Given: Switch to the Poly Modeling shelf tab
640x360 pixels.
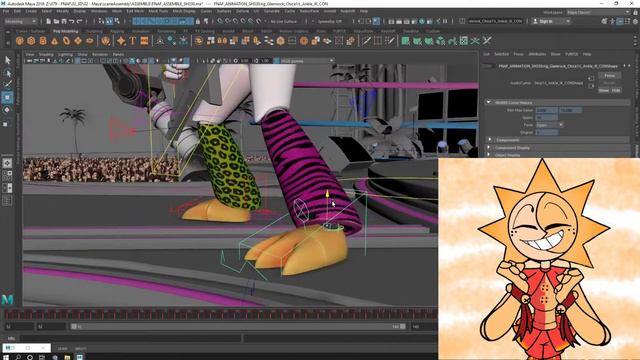Looking at the screenshot, I should click(x=65, y=31).
